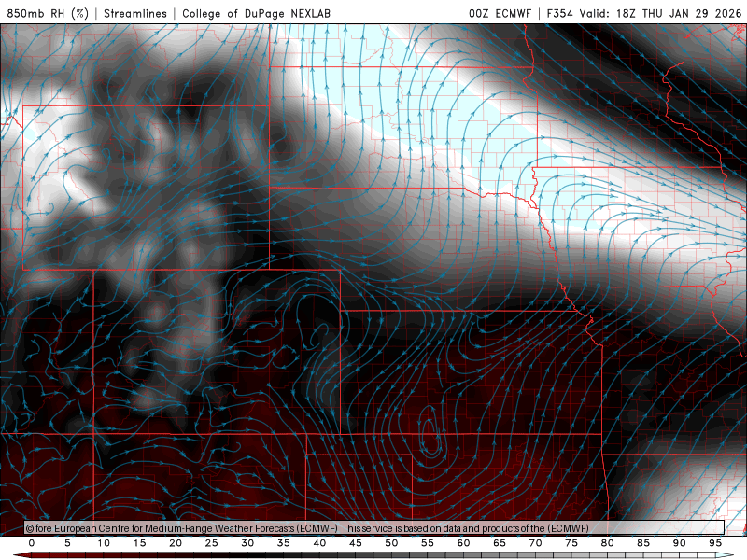
Task: Select the '10' label on the color scale
Action: point(104,543)
